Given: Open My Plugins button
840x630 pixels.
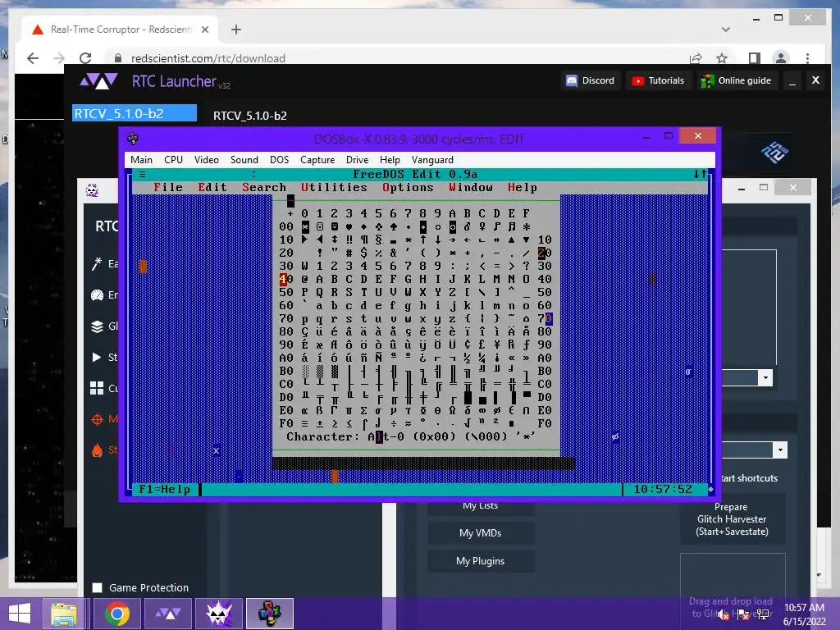Looking at the screenshot, I should pos(481,561).
